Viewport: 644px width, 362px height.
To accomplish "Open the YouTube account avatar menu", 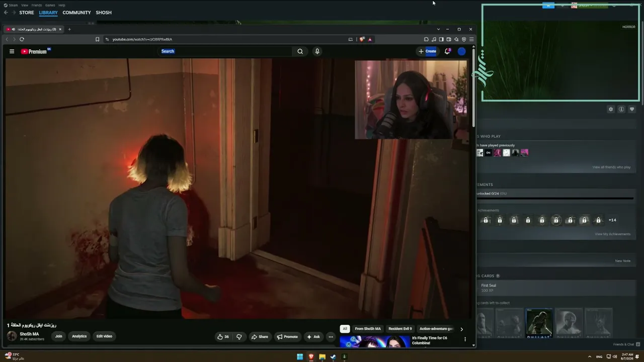I will coord(461,51).
